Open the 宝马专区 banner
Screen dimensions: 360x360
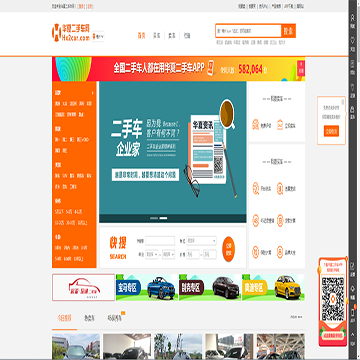pos(147,287)
